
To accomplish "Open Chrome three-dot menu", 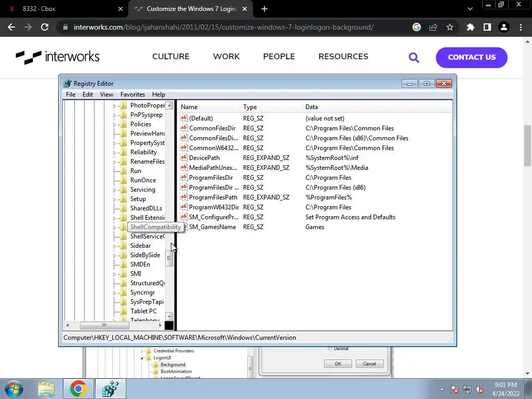I will tap(521, 27).
